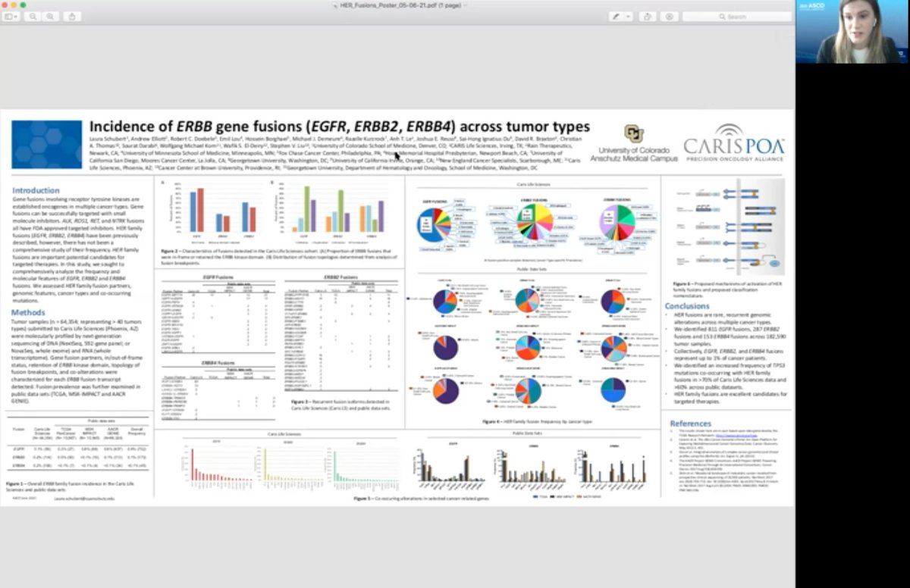Click the Rotate icon in the toolbar
The width and height of the screenshot is (910, 588).
648,16
